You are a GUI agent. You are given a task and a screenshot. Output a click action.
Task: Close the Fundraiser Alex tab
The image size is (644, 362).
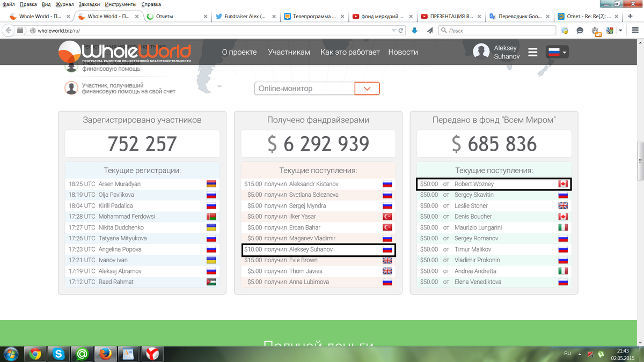coord(274,17)
